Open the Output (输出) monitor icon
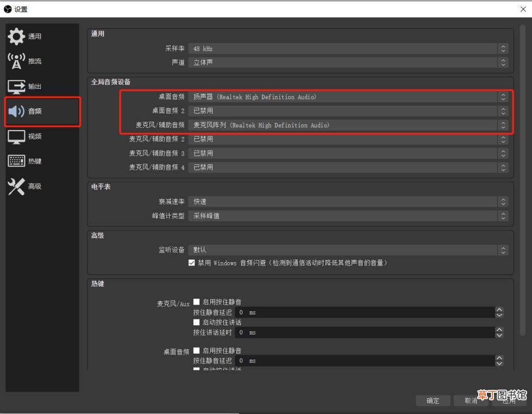Viewport: 532px width, 414px height. (16, 86)
